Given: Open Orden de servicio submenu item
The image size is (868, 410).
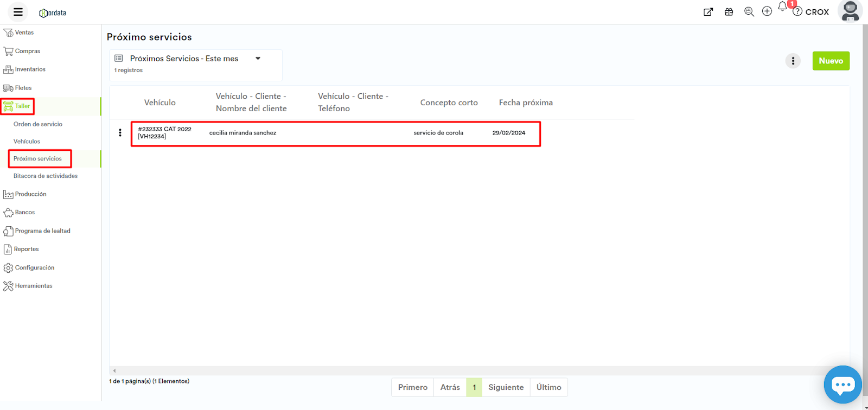Looking at the screenshot, I should tap(38, 124).
